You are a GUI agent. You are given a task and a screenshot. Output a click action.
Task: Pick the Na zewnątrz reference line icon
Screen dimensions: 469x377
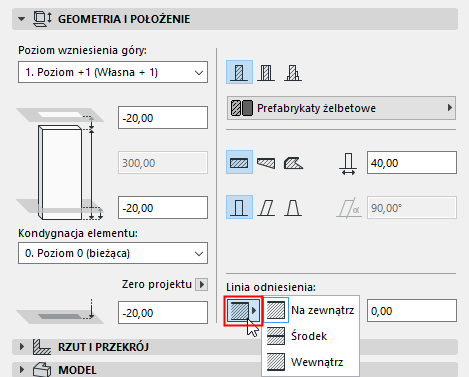coord(276,310)
